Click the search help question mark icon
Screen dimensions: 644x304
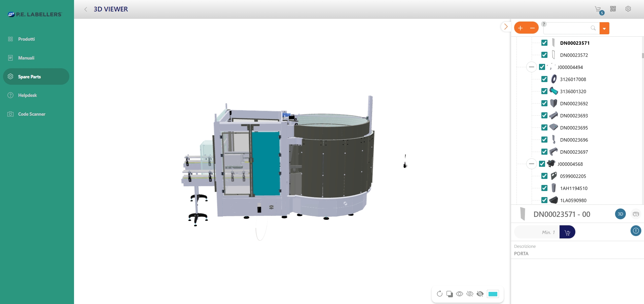coord(544,24)
